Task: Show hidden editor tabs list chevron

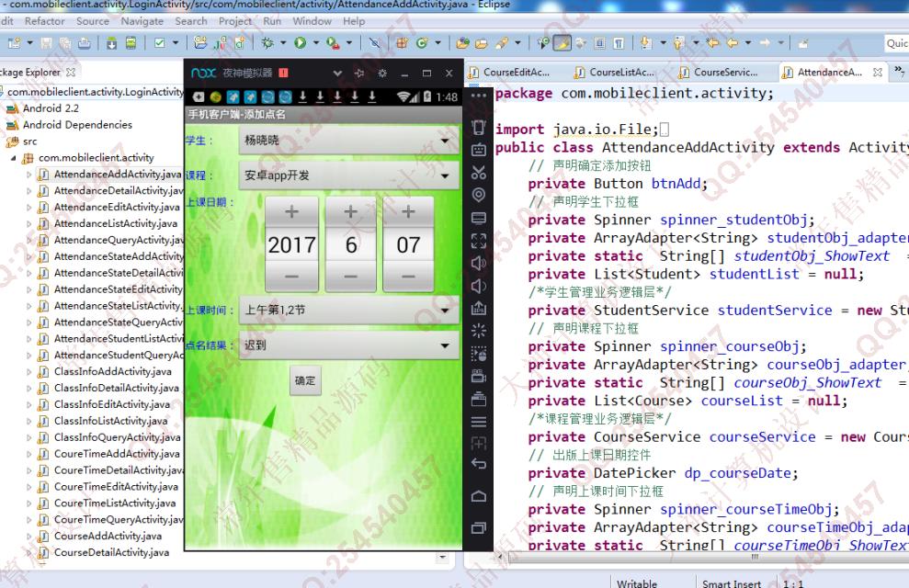Action: (x=899, y=71)
